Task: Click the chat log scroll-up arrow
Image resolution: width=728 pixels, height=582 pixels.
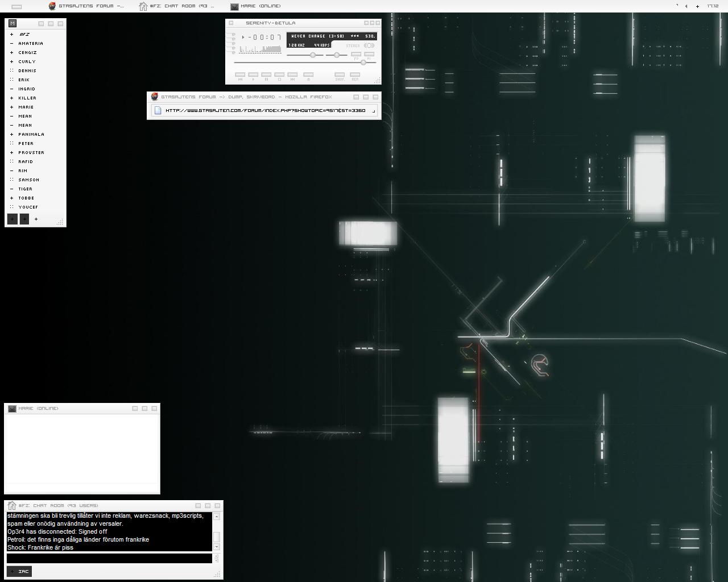Action: point(217,517)
